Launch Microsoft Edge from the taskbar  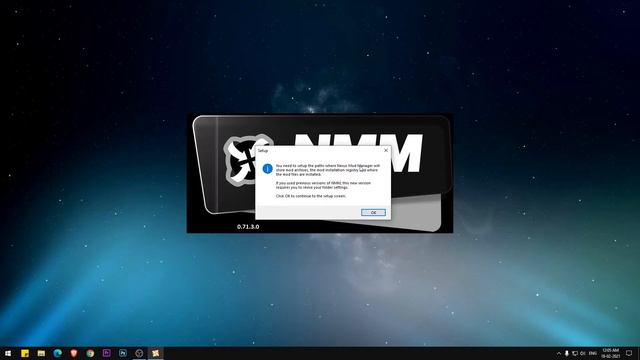click(58, 353)
